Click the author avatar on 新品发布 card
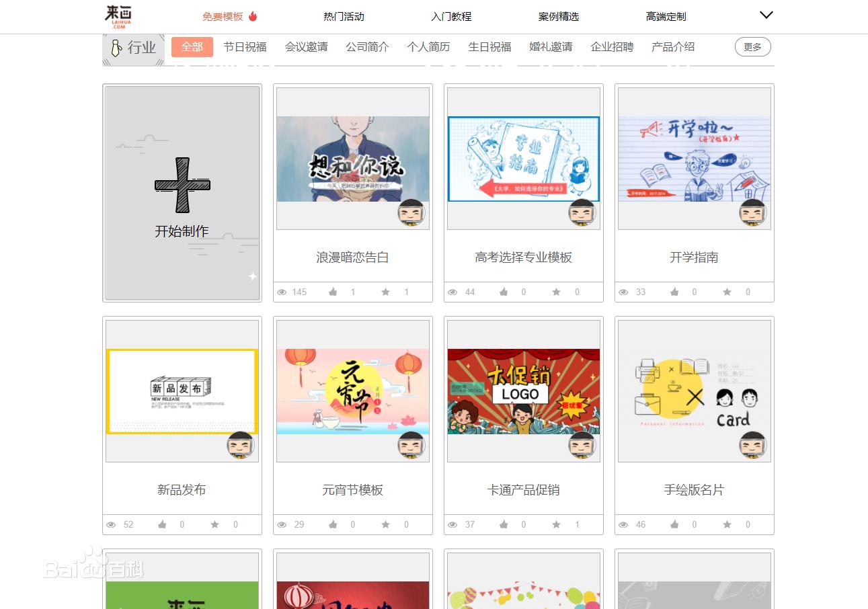The image size is (868, 609). (241, 445)
